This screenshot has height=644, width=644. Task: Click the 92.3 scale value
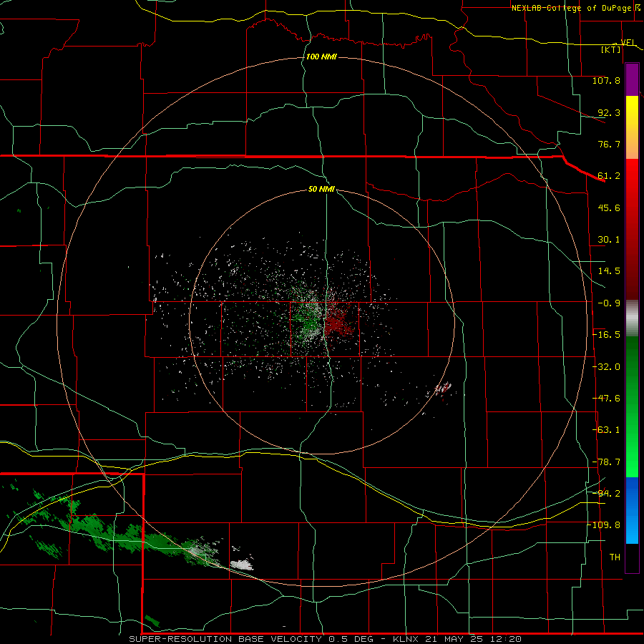[609, 112]
